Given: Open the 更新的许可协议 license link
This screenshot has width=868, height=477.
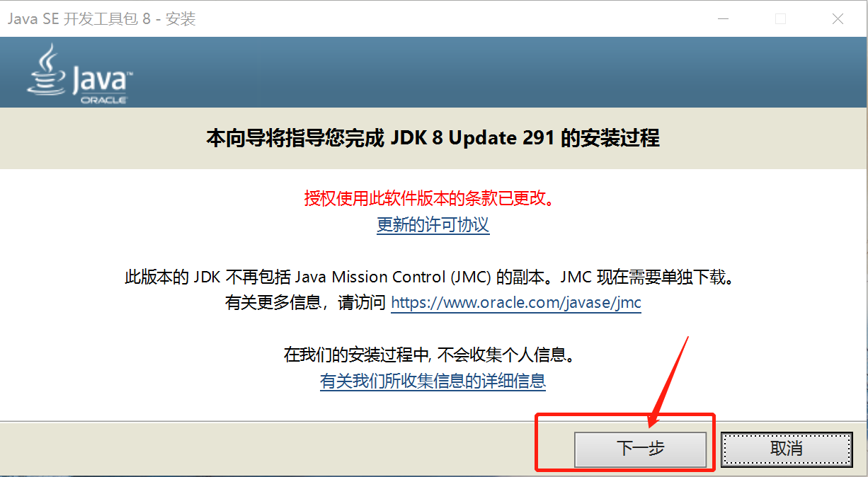Looking at the screenshot, I should coord(433,225).
